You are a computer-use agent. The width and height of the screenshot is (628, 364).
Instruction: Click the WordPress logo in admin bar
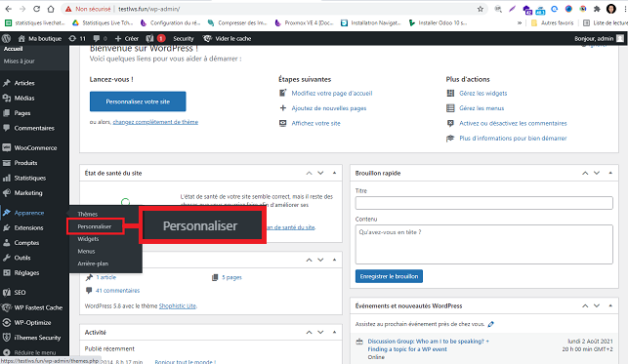tap(7, 38)
